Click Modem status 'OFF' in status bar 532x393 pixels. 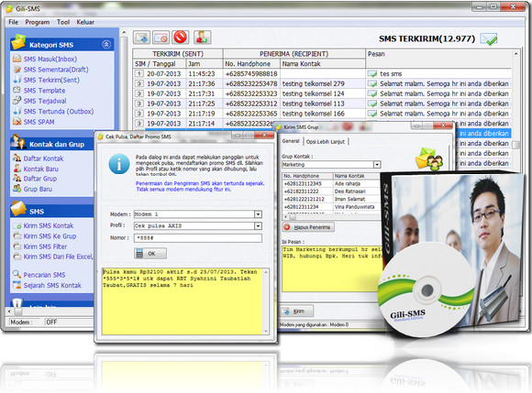click(51, 322)
